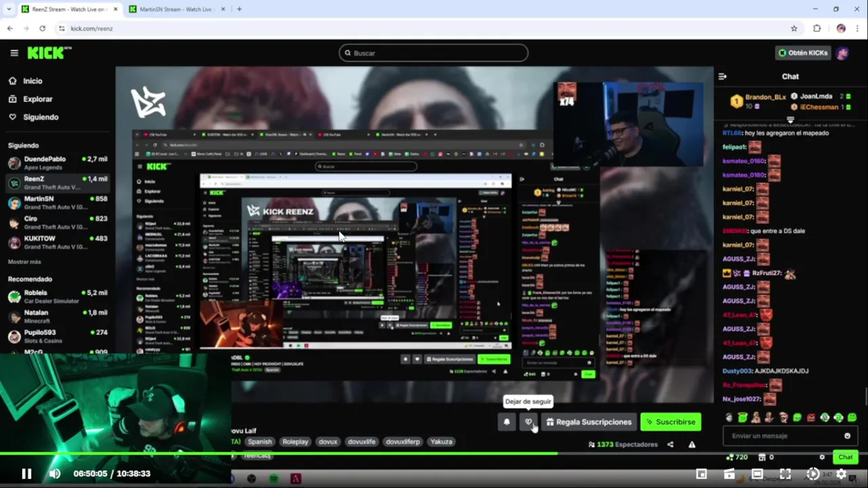The image size is (868, 488).
Task: Select the dovuxlife tag
Action: point(361,441)
